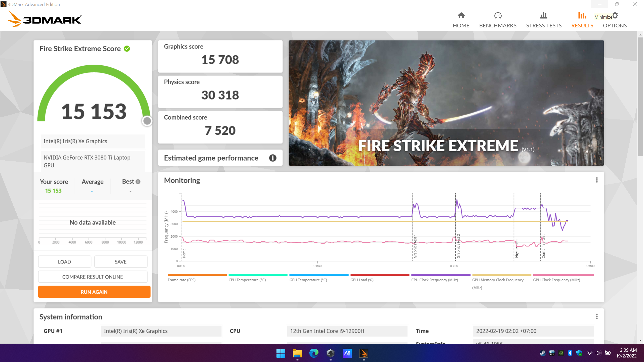This screenshot has width=644, height=362.
Task: Click the LOAD button
Action: point(64,262)
